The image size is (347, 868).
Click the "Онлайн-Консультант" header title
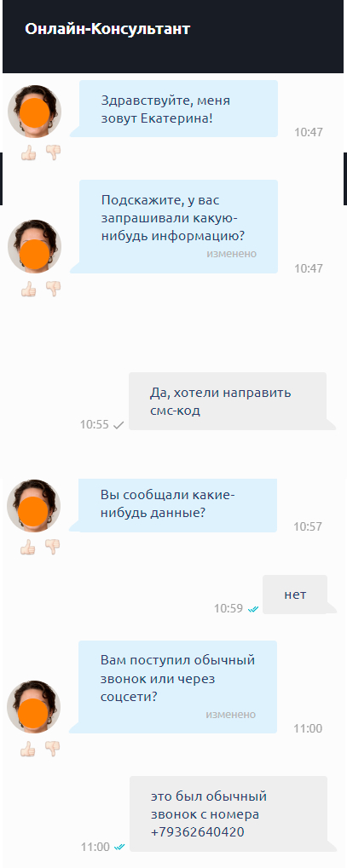pos(107,29)
